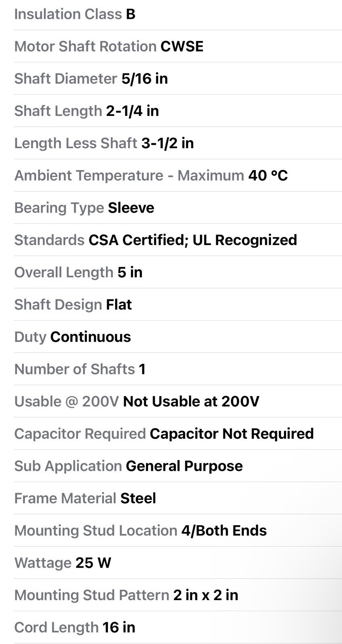Image resolution: width=342 pixels, height=644 pixels.
Task: Select the Overall Length 5 in row
Action: point(178,272)
